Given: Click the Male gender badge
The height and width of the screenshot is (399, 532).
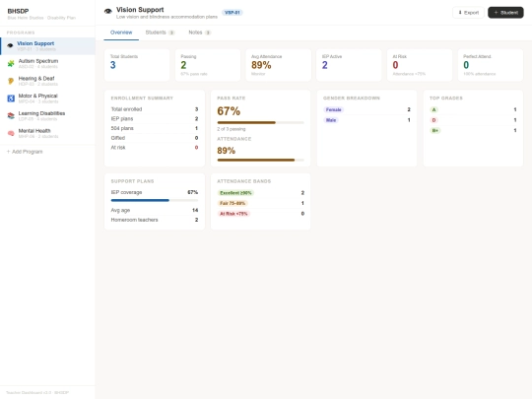Looking at the screenshot, I should 331,120.
